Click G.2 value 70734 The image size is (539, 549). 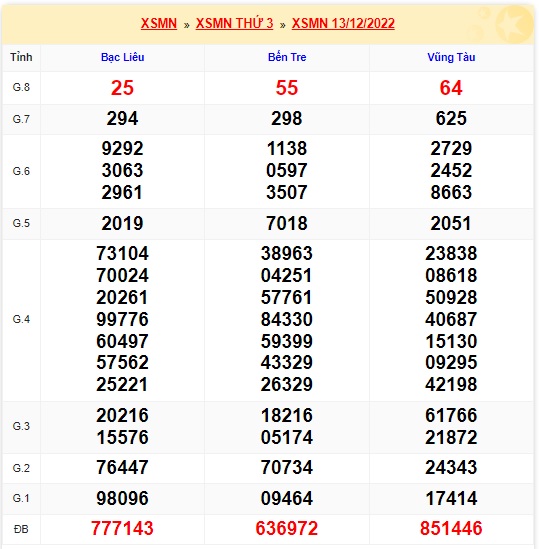click(287, 467)
